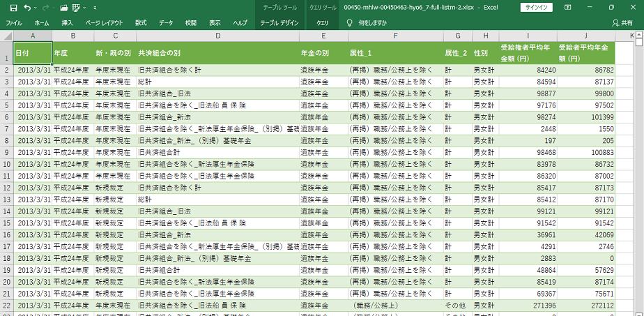The height and width of the screenshot is (316, 644).
Task: Click cell with value 100883
Action: coord(586,153)
